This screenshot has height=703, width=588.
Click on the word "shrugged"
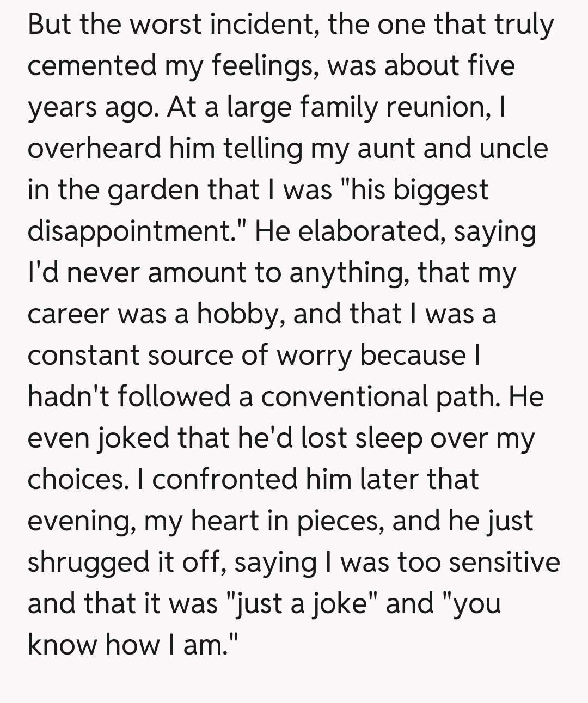[x=88, y=563]
